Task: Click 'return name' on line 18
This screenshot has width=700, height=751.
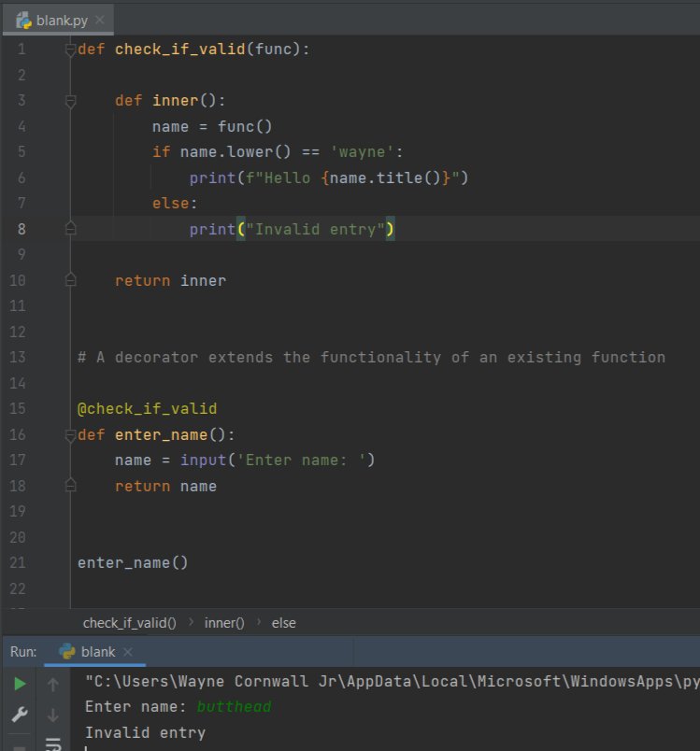Action: coord(165,486)
